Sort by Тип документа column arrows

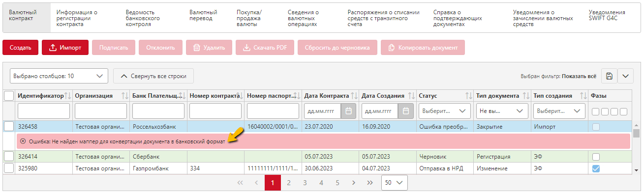[x=526, y=96]
